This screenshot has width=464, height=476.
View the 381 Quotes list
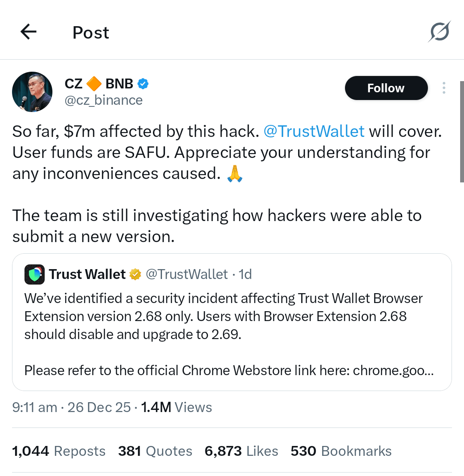pyautogui.click(x=155, y=451)
